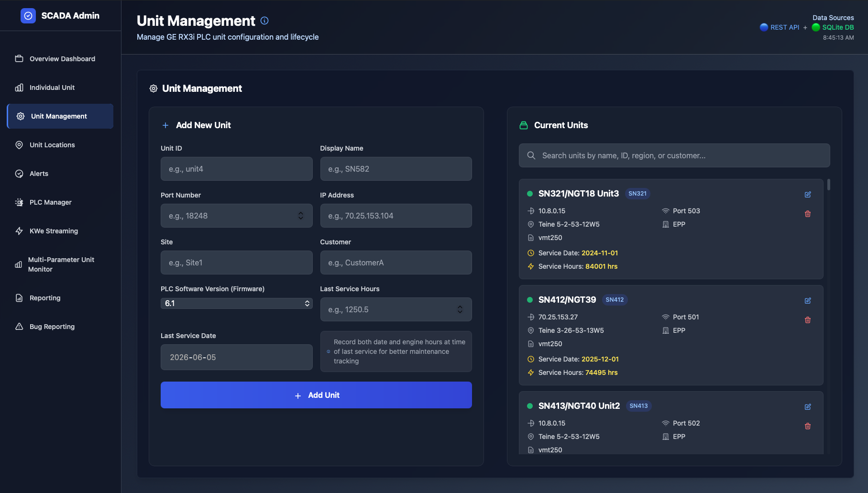Click the Current Units panel icon
This screenshot has width=868, height=493.
(524, 125)
